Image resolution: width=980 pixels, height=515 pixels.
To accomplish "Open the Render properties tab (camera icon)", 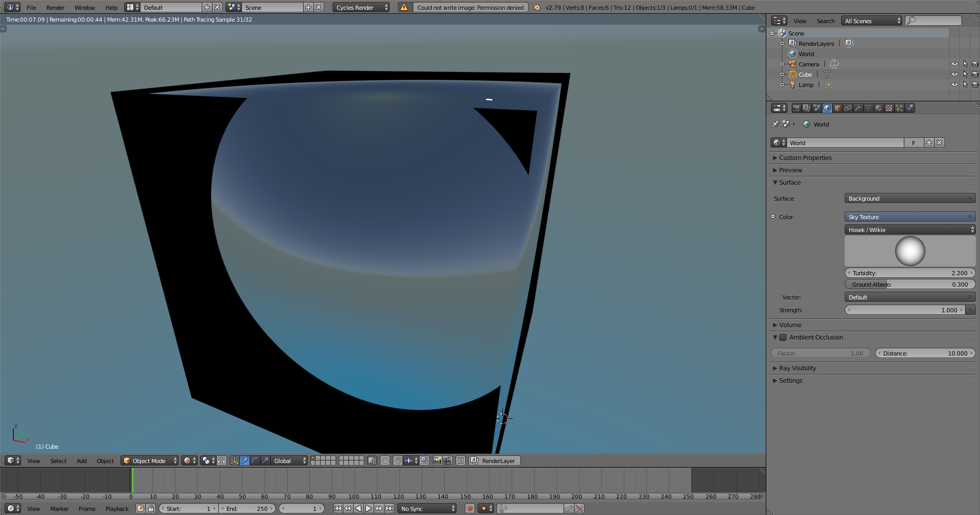I will click(x=796, y=108).
